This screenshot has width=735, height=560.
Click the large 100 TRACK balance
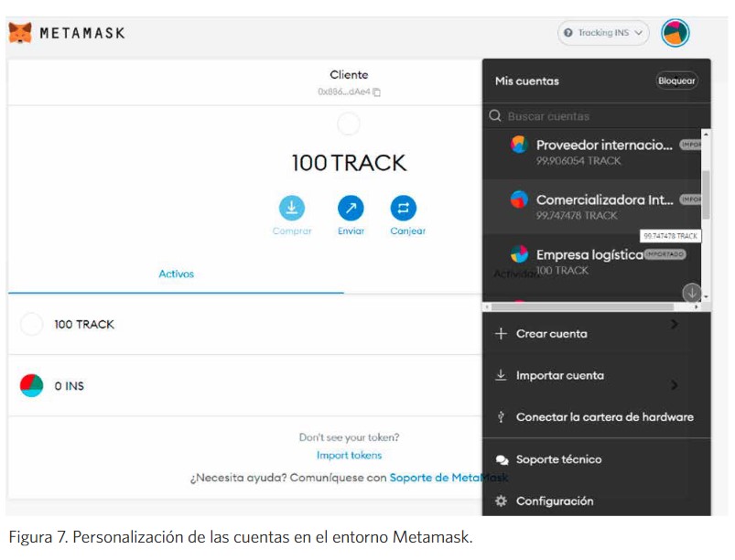[349, 163]
